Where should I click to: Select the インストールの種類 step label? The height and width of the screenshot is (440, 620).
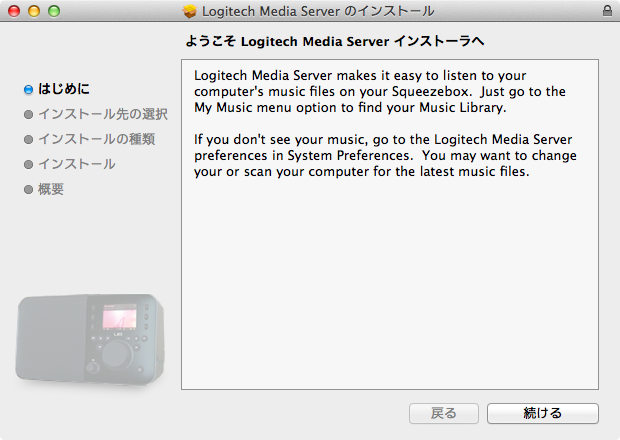[96, 139]
